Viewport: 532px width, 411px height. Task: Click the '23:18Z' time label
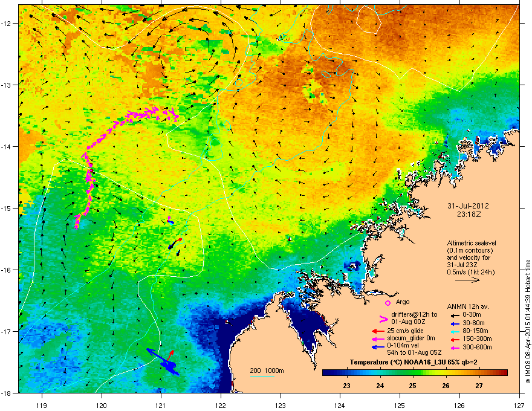469,215
